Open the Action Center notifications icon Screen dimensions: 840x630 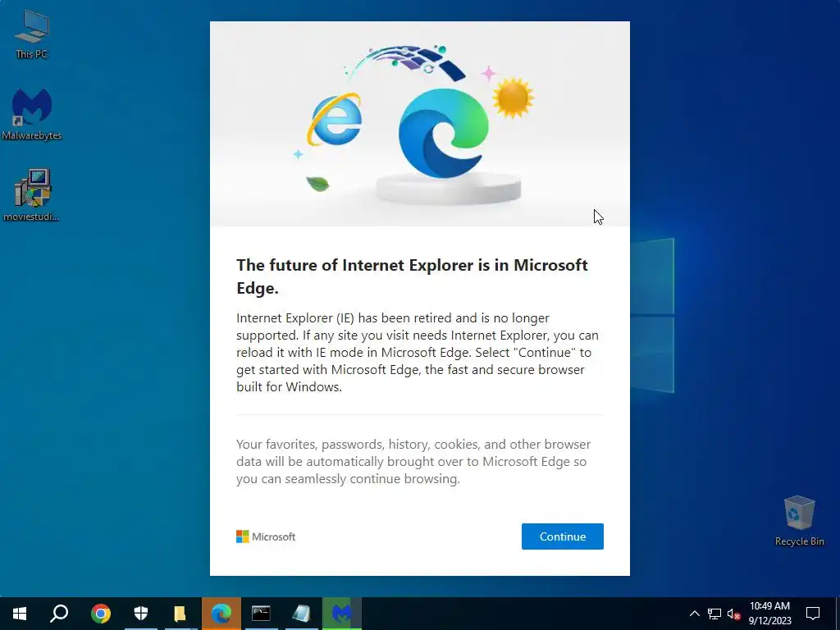coord(813,614)
